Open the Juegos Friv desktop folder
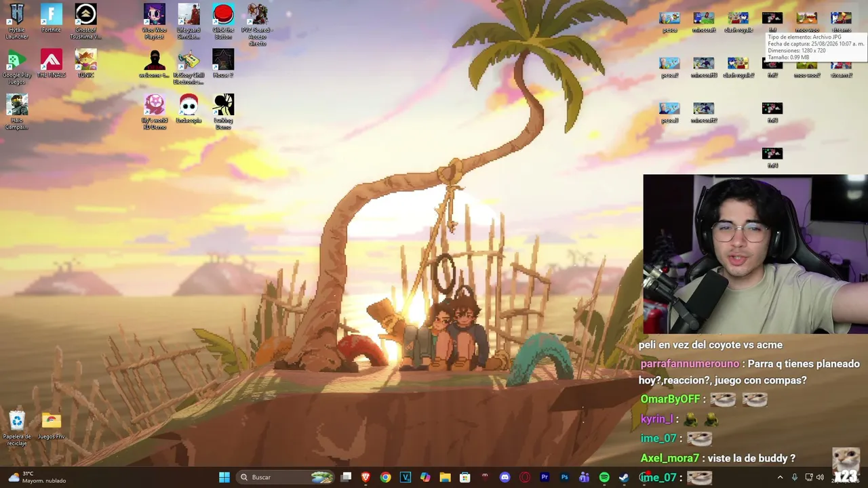Image resolution: width=868 pixels, height=488 pixels. (51, 426)
